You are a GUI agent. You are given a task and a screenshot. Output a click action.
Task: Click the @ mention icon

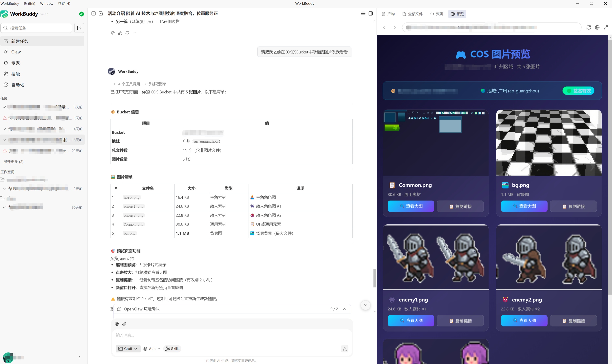(x=117, y=324)
